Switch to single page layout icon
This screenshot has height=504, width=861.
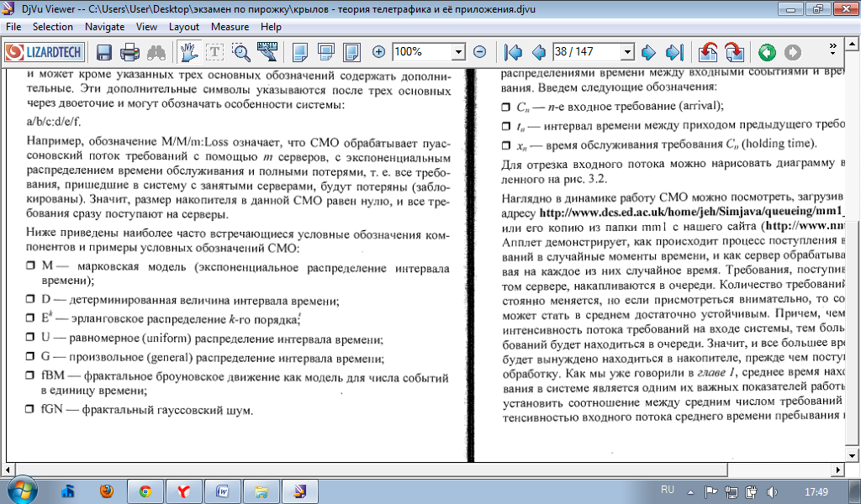click(x=300, y=53)
